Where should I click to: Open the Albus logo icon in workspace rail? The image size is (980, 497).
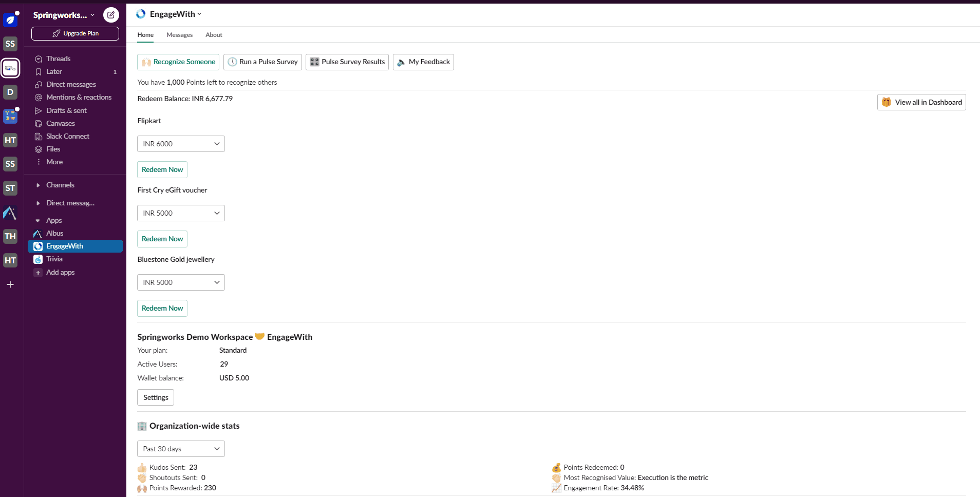(10, 212)
